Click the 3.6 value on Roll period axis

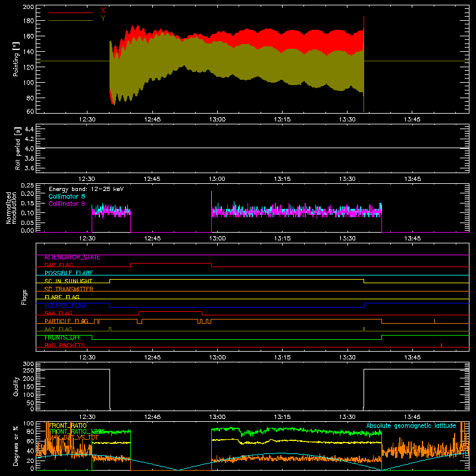click(x=29, y=168)
